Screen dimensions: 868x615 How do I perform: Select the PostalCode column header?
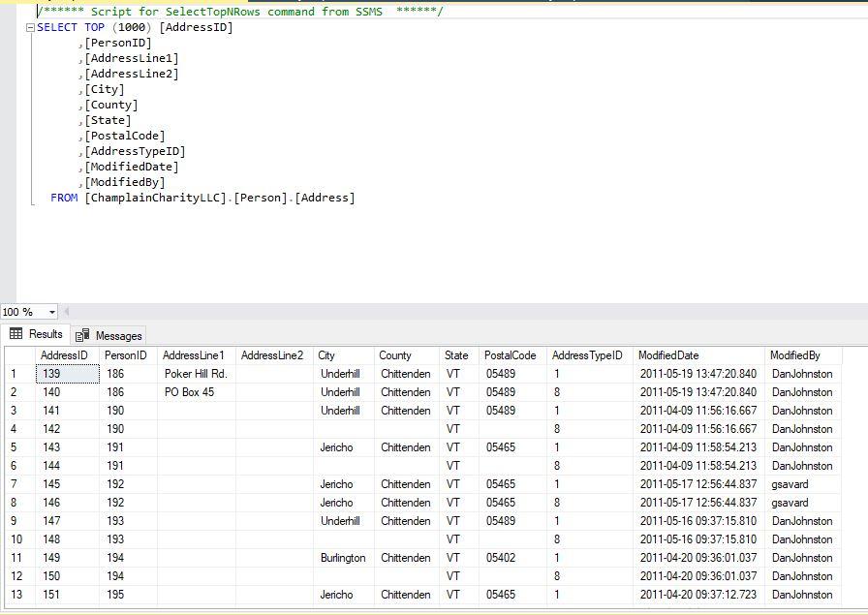511,354
